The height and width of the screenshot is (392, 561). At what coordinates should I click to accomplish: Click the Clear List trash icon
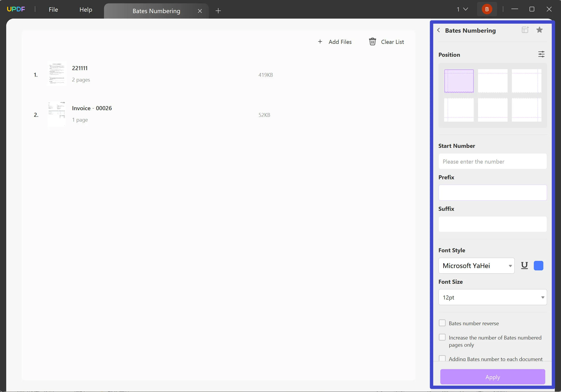point(372,41)
